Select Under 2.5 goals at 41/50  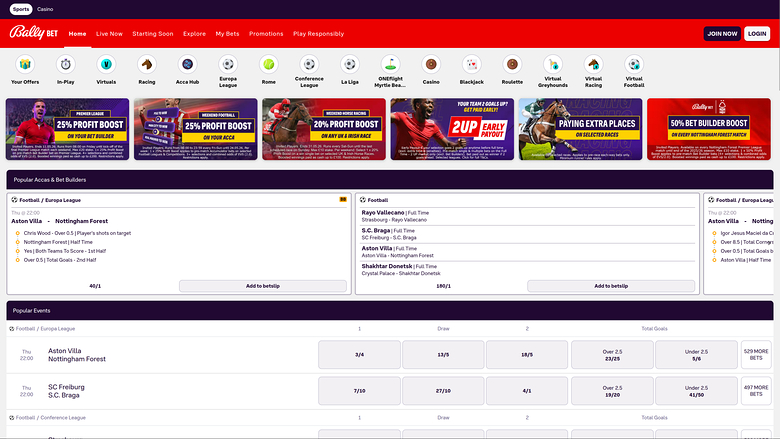click(696, 391)
